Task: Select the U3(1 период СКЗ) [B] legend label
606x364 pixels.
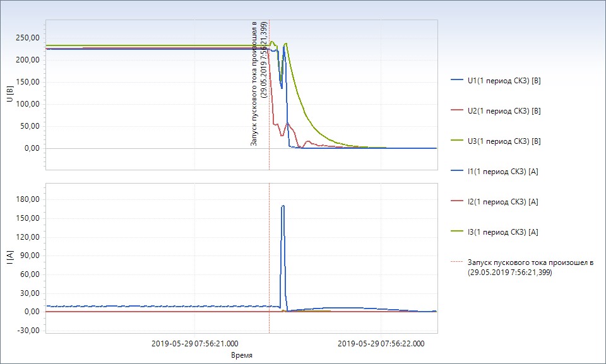Action: (x=504, y=141)
